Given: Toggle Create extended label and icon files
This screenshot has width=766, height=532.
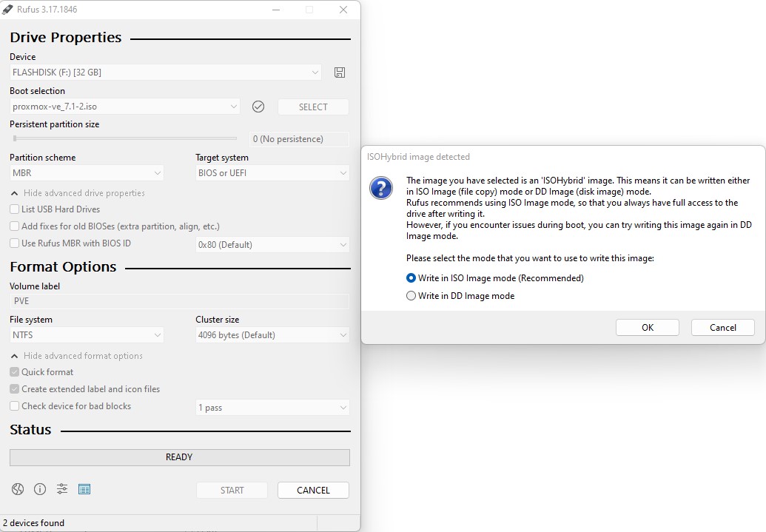Looking at the screenshot, I should 15,389.
